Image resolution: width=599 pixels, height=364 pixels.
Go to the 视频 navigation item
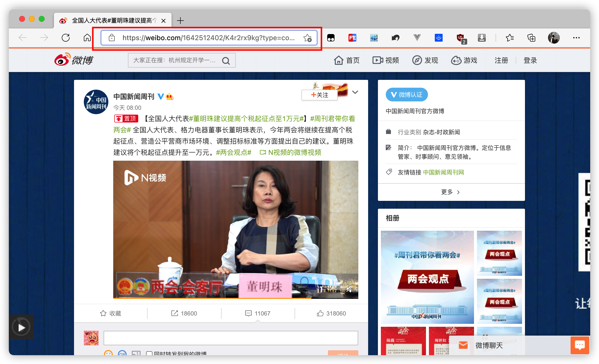(386, 60)
